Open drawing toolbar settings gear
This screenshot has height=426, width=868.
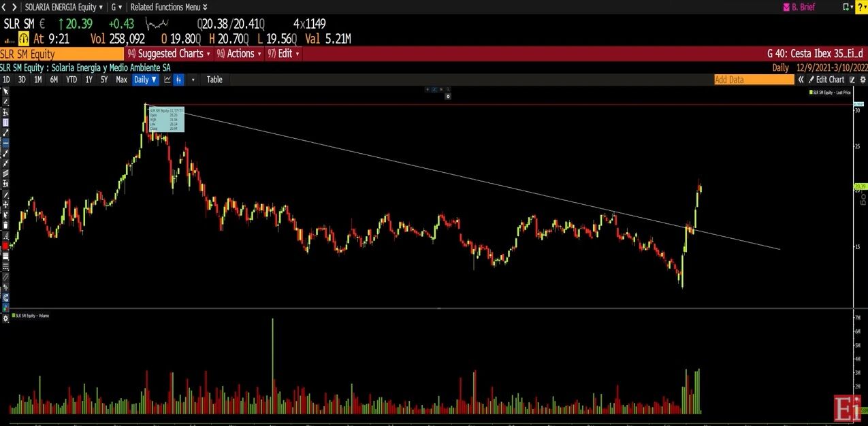click(x=5, y=317)
